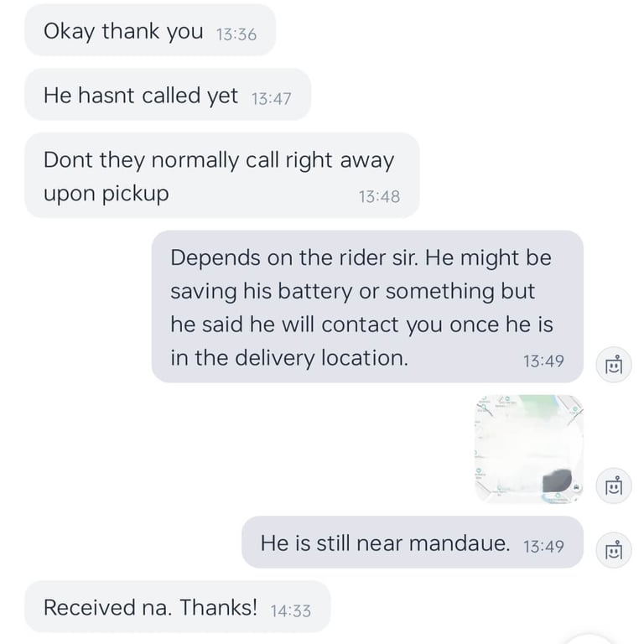The height and width of the screenshot is (644, 644).
Task: Tap the 'Dont they normally call' message bubble
Action: (221, 175)
